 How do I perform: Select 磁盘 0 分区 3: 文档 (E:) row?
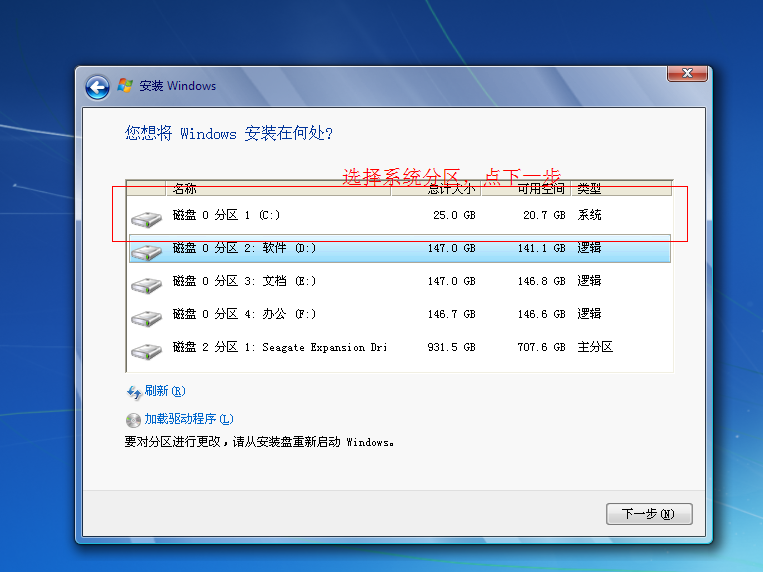click(400, 281)
